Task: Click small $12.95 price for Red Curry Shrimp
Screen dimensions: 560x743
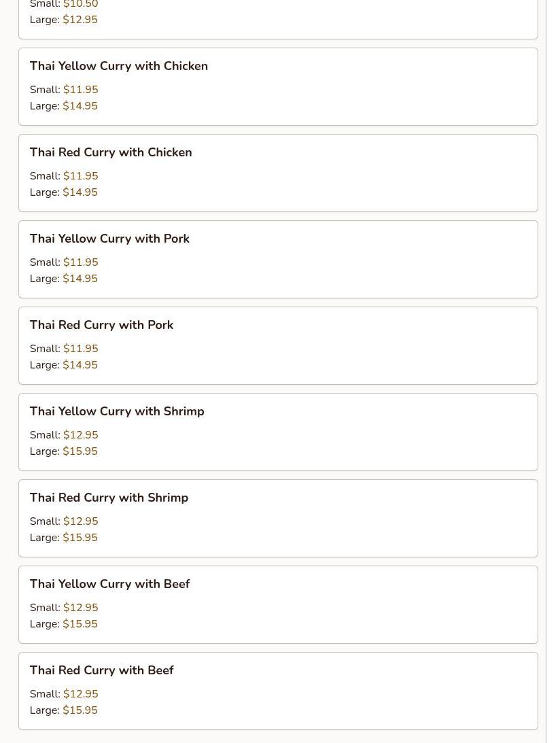Action: point(81,521)
